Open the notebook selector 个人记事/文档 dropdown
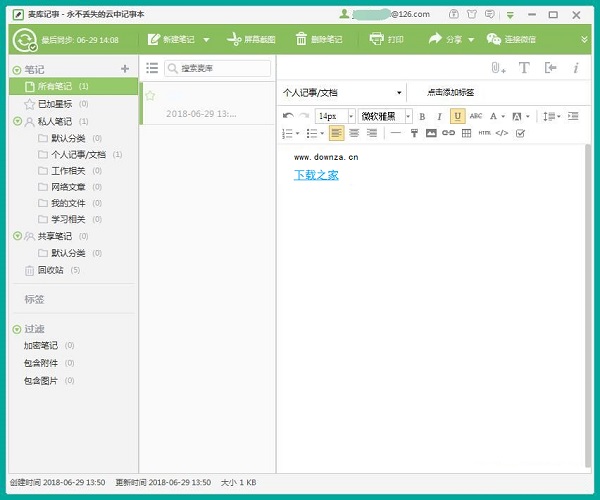 tap(342, 92)
